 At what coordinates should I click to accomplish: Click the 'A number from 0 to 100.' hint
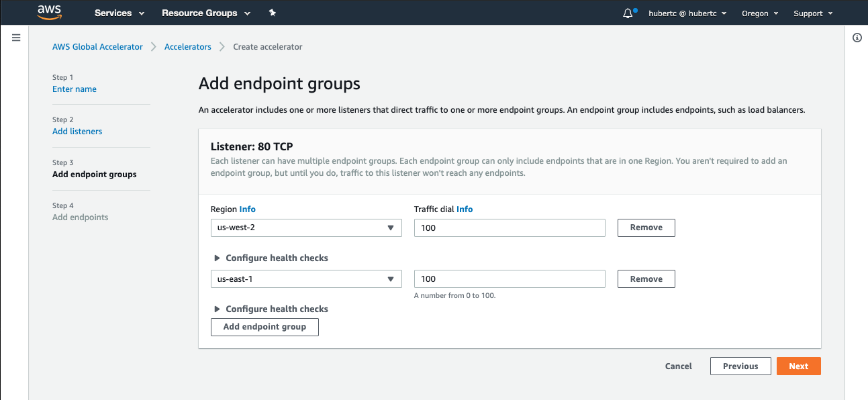pyautogui.click(x=455, y=295)
